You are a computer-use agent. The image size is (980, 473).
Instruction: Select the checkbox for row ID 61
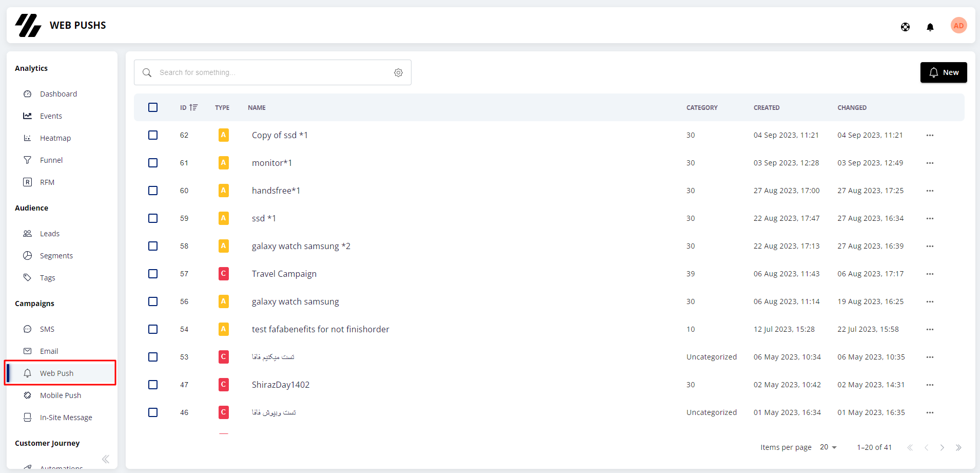[x=153, y=163]
